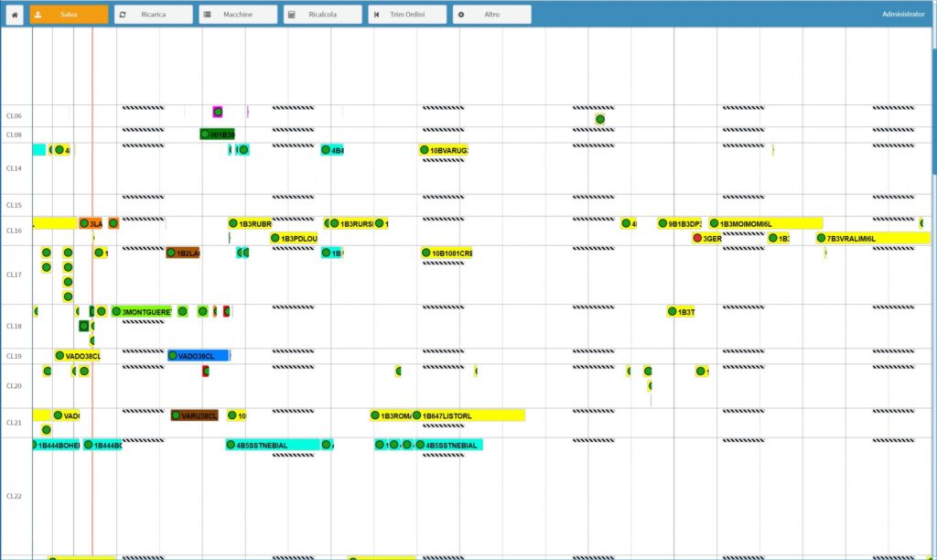Click the Ricalcola button
Screen dimensions: 937x560
(322, 15)
